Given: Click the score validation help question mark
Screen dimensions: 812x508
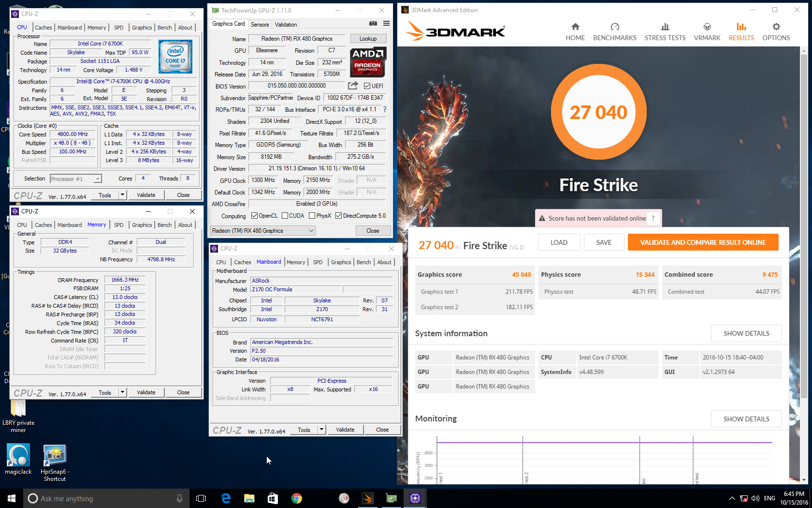Looking at the screenshot, I should [x=653, y=218].
